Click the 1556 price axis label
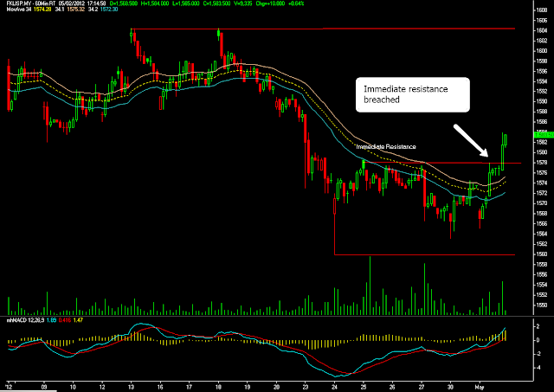Image resolution: width=554 pixels, height=392 pixels. [542, 274]
